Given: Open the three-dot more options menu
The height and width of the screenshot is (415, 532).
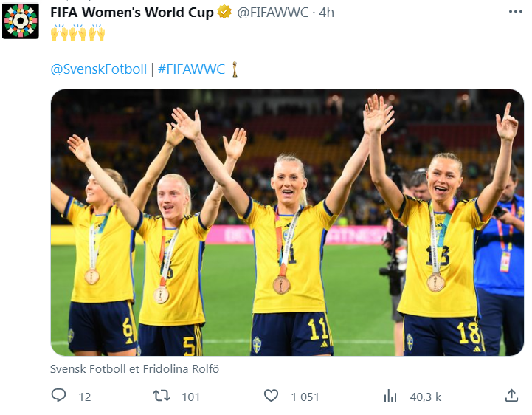Looking at the screenshot, I should coord(514,12).
